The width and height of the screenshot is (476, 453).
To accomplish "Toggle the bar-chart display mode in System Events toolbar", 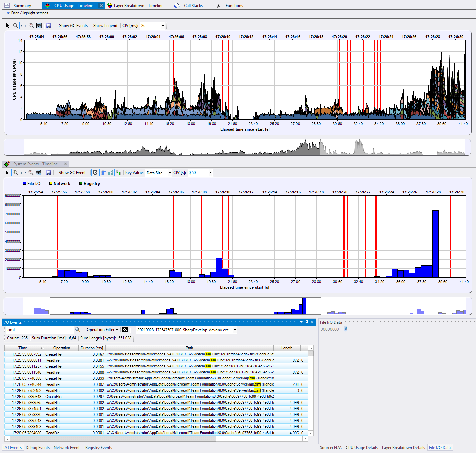I will point(103,172).
